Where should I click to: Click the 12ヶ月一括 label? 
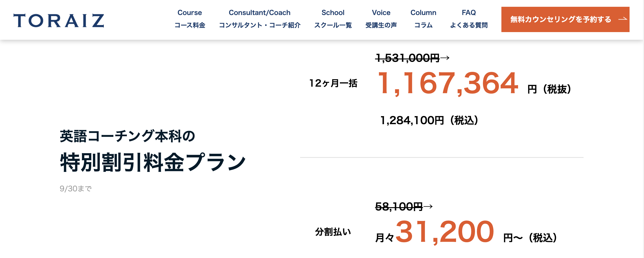[333, 83]
